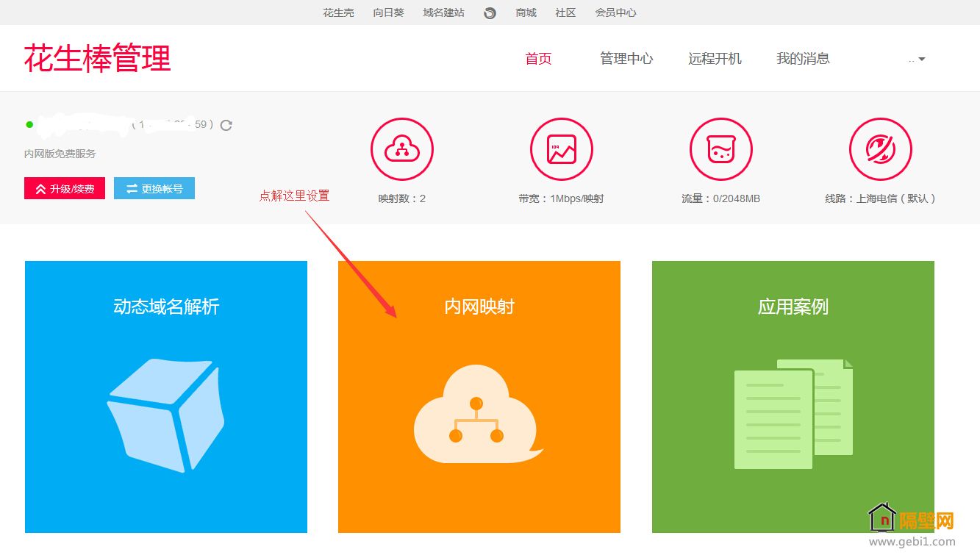Screen dimensions: 980x555
Task: Click the blue cube icon for dynamic DNS
Action: point(166,415)
